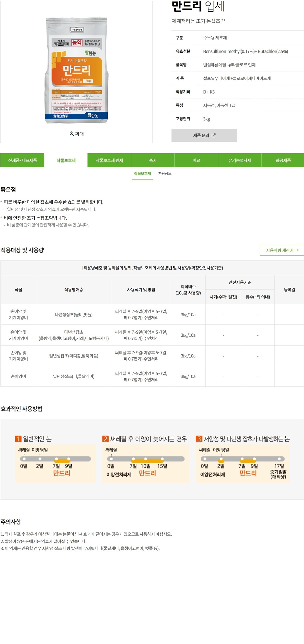
Task: Switch to the 비료 tab
Action: (x=196, y=160)
